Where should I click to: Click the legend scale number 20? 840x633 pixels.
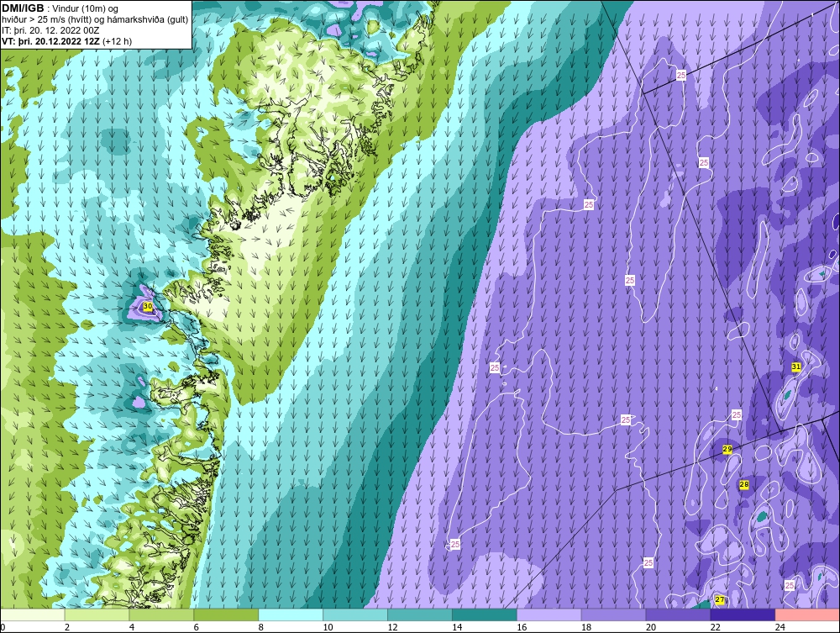pos(651,627)
